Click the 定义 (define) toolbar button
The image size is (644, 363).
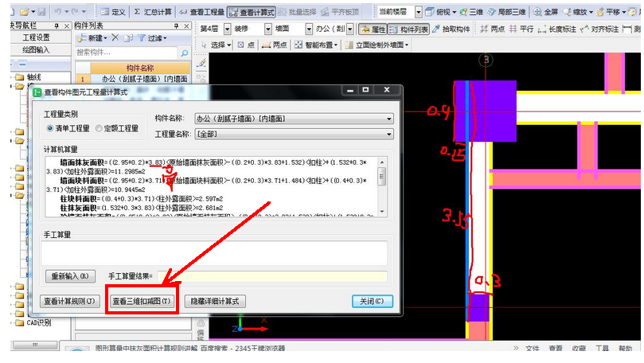click(x=113, y=12)
